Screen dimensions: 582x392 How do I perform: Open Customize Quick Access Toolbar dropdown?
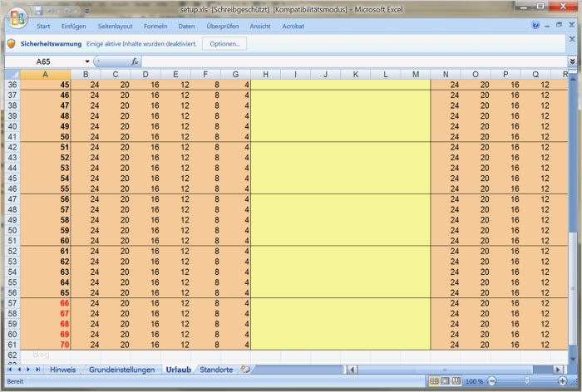(x=86, y=12)
